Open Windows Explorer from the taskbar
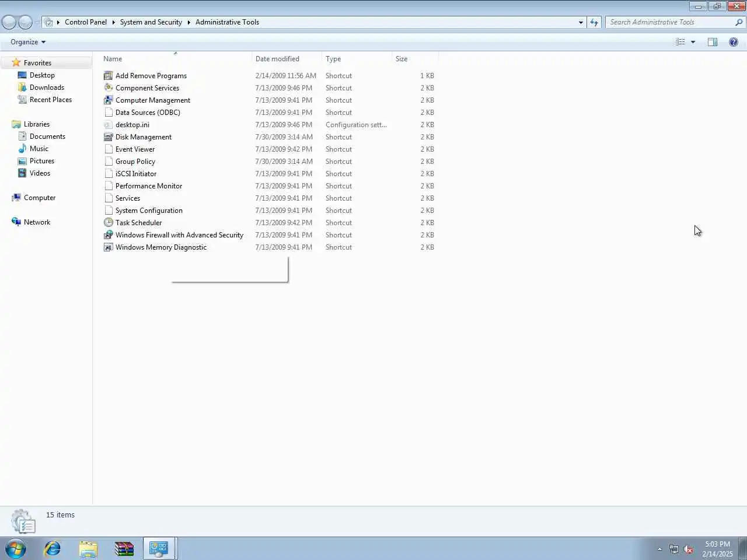747x560 pixels. pos(88,549)
